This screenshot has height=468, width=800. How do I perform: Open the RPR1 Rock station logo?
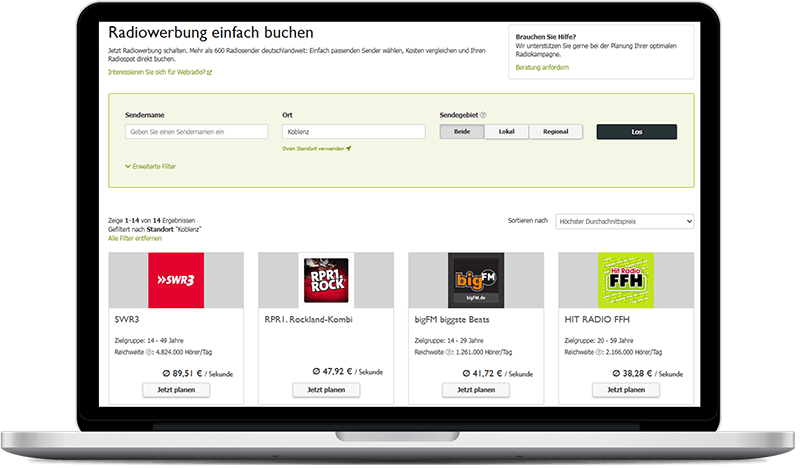click(x=326, y=280)
